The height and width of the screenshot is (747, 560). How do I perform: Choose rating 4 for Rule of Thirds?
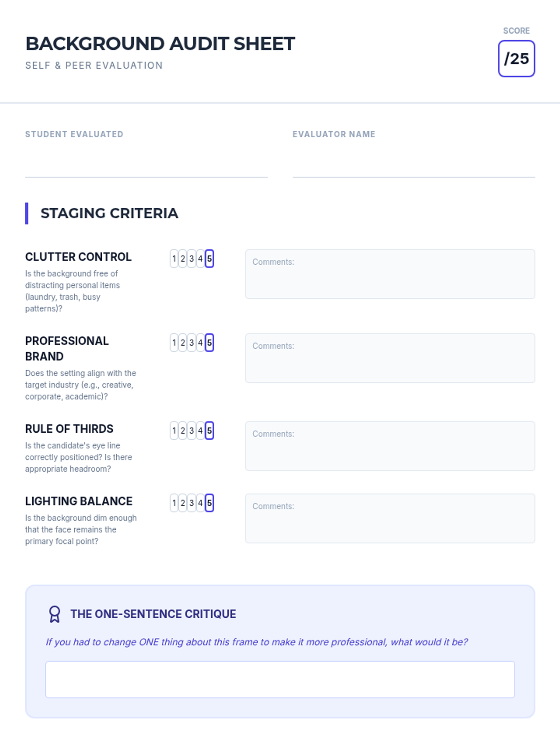click(200, 430)
